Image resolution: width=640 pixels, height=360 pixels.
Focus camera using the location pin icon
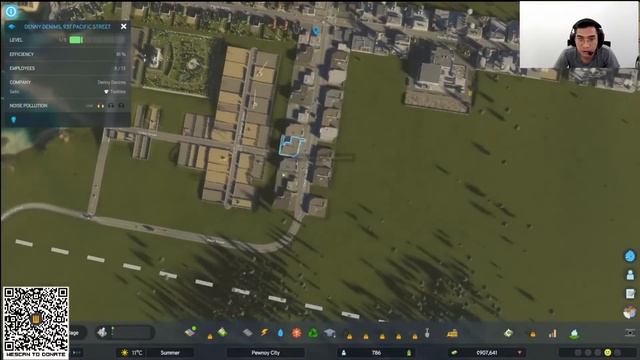pos(13,120)
